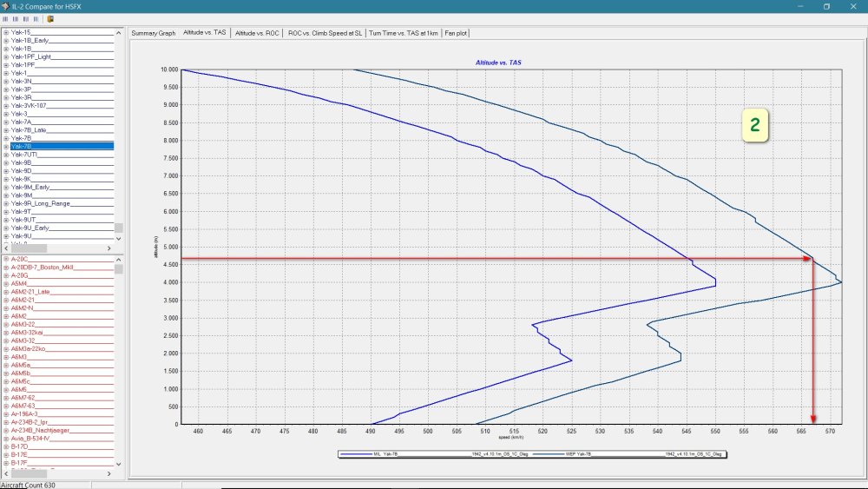
Task: Select Yak-3VK-107 in the aircraft list
Action: pos(30,106)
